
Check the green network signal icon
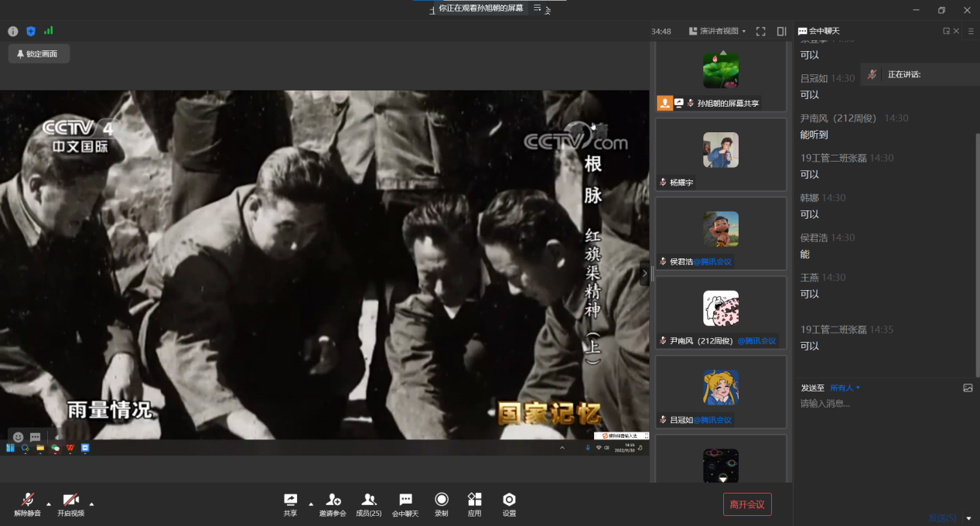click(x=49, y=31)
